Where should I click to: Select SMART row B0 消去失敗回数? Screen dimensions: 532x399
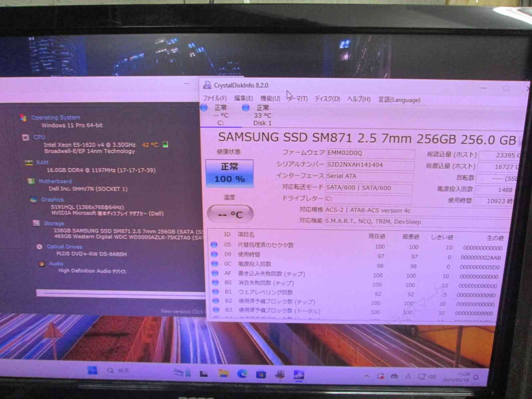pyautogui.click(x=354, y=284)
